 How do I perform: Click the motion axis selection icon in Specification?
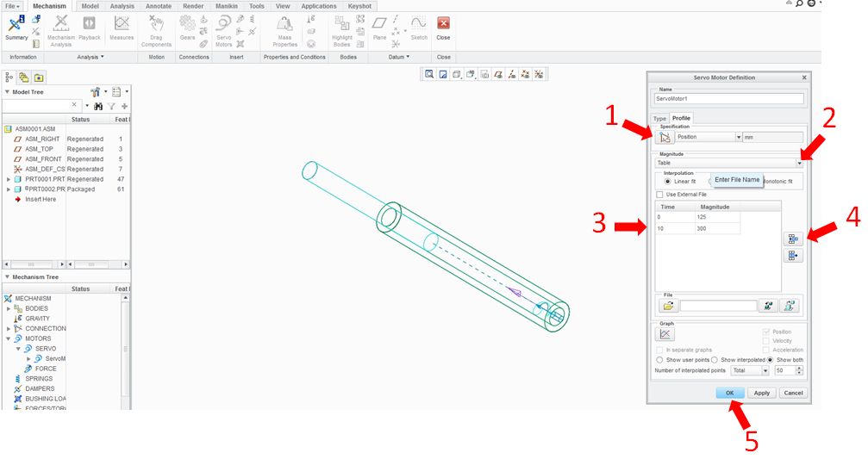(665, 137)
